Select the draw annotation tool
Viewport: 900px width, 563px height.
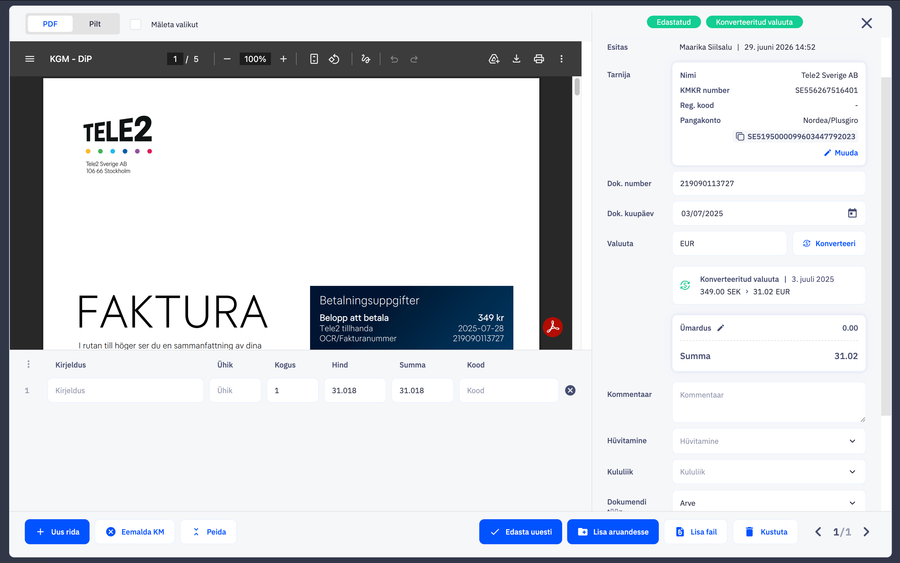(366, 59)
